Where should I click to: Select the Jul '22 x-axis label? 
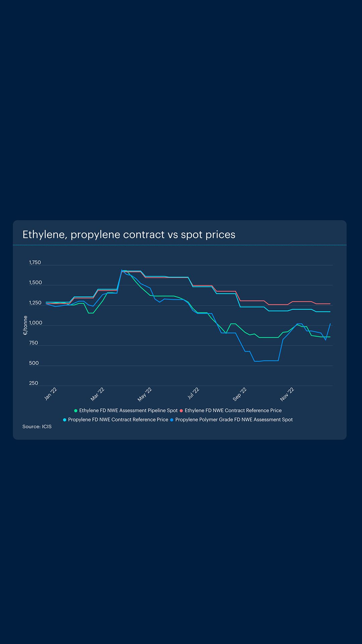(193, 393)
